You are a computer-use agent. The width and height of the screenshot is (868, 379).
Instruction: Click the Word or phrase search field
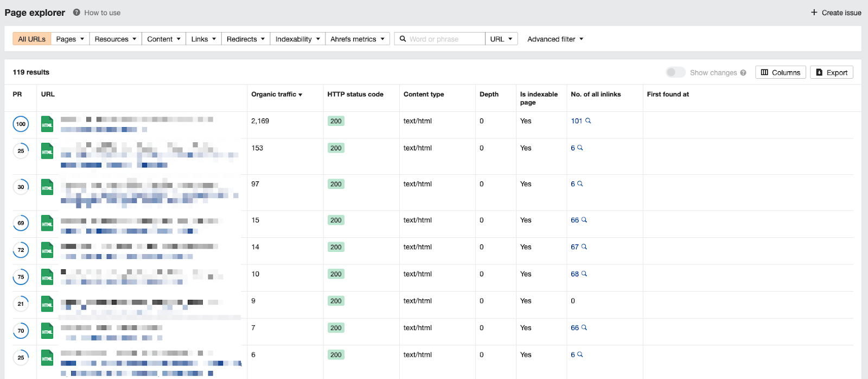point(445,39)
